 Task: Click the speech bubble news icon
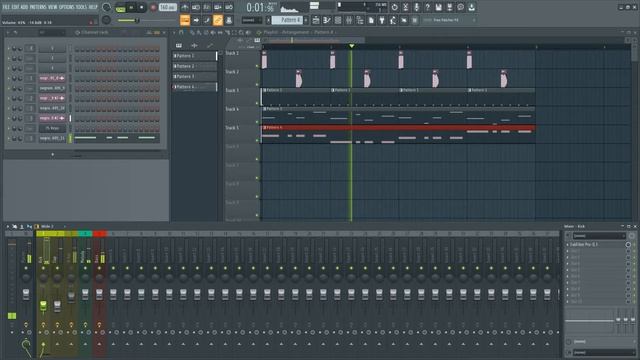[x=460, y=7]
